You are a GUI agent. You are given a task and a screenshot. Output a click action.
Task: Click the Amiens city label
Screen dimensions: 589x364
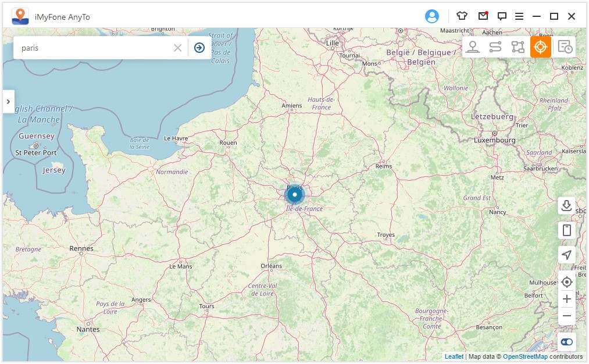[x=291, y=106]
